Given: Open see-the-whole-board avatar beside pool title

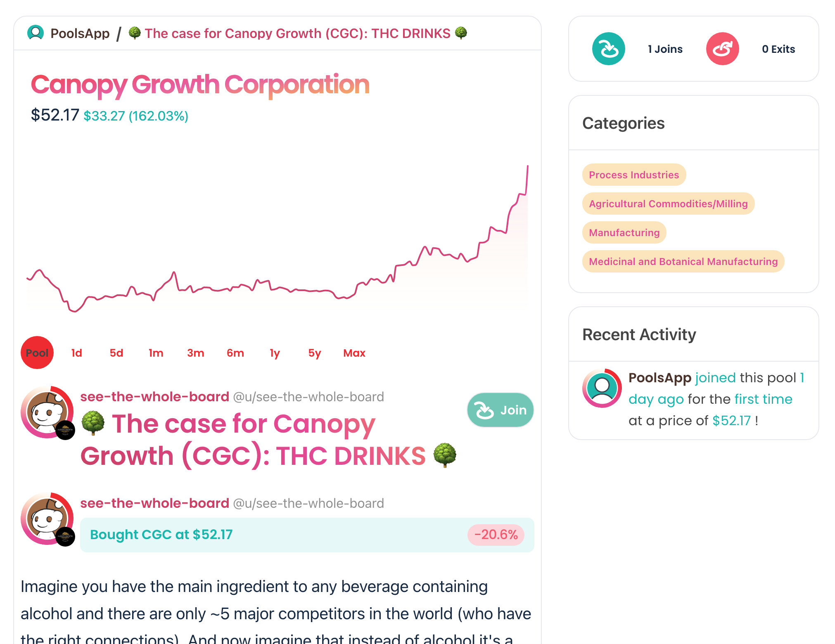Looking at the screenshot, I should [x=47, y=412].
